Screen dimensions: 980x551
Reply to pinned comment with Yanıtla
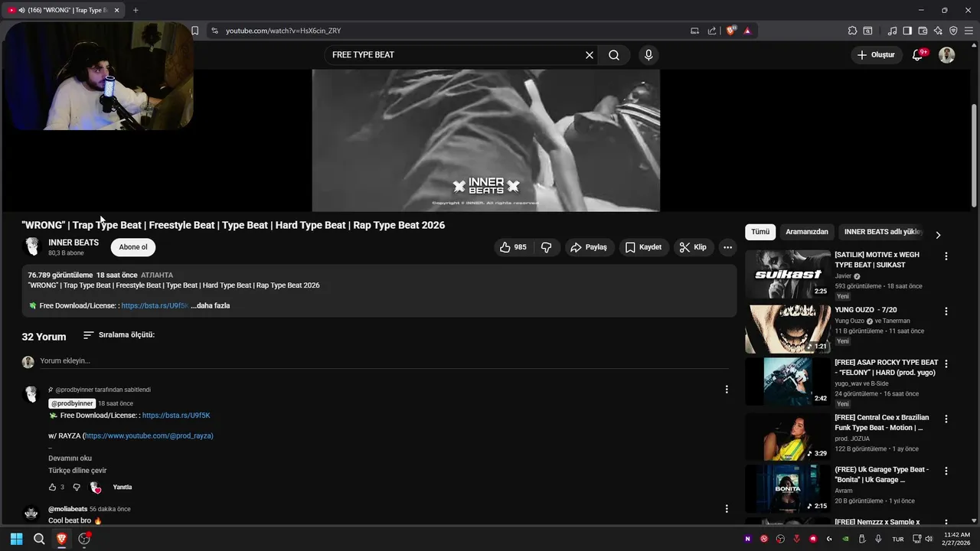[122, 487]
